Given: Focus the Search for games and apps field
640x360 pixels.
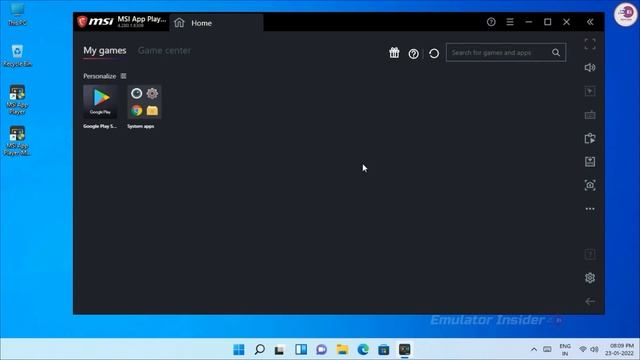Looking at the screenshot, I should click(x=506, y=53).
